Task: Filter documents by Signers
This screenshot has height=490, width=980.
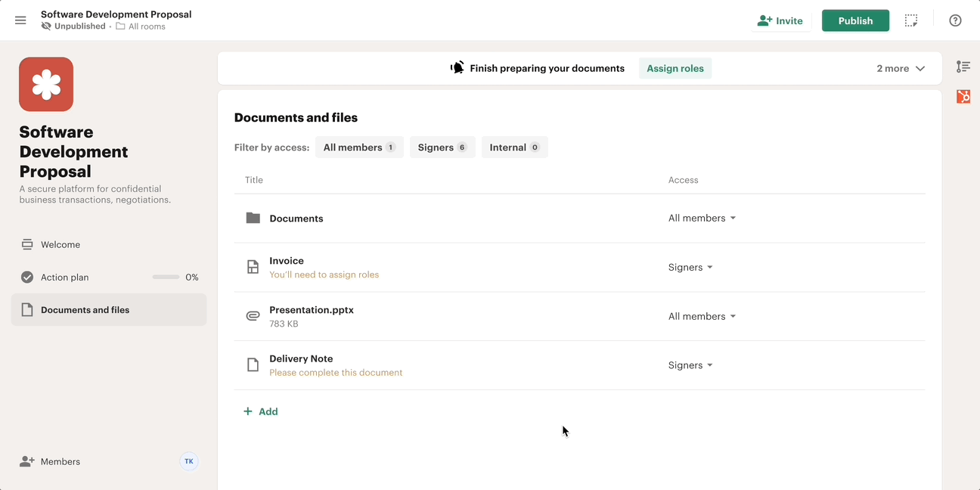Action: click(442, 147)
